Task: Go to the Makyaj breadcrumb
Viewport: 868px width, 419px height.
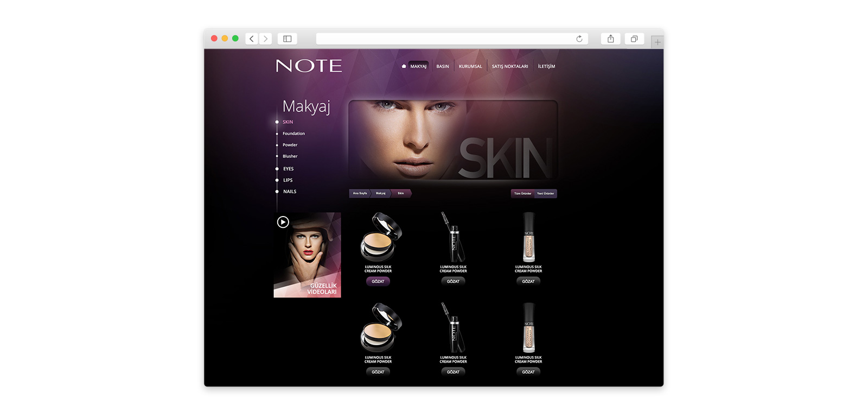Action: (381, 193)
